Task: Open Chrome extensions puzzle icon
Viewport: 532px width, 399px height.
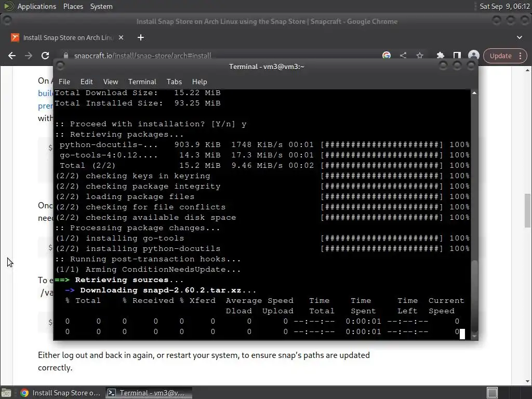Action: (441, 56)
